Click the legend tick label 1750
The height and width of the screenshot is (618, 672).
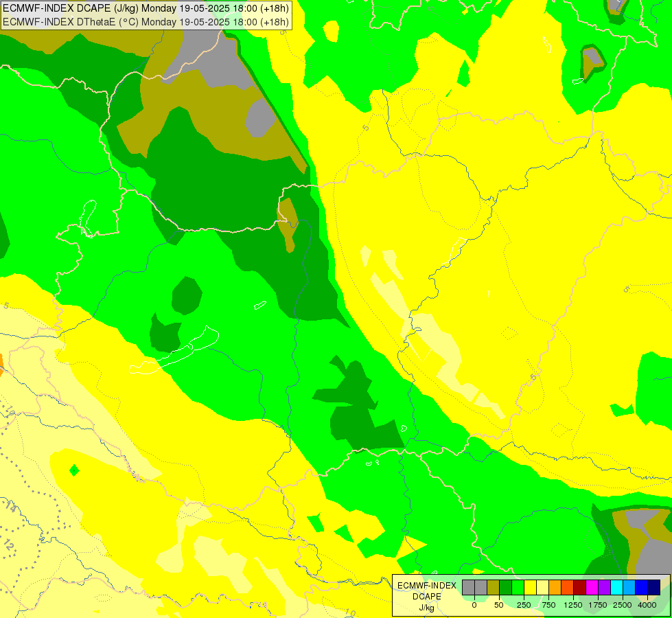click(x=598, y=605)
